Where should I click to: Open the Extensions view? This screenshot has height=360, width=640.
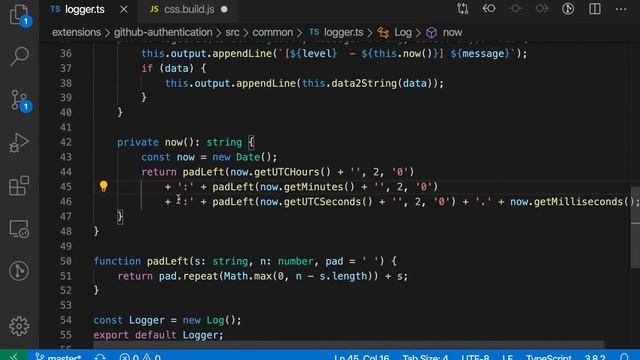tap(19, 186)
